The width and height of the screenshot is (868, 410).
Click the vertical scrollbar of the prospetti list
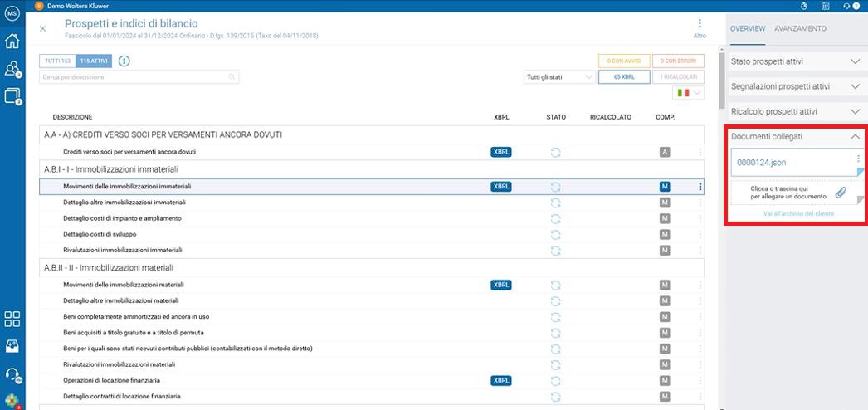(722, 81)
